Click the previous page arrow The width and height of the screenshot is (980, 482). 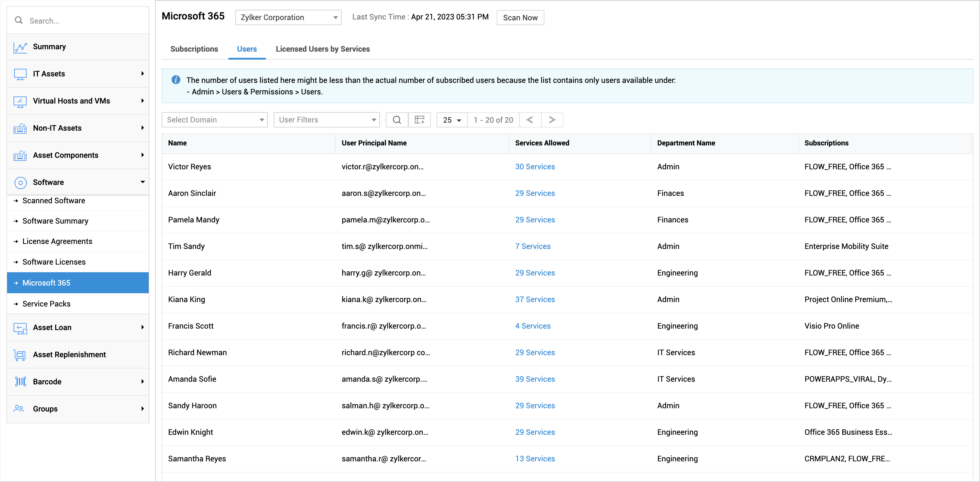coord(530,120)
